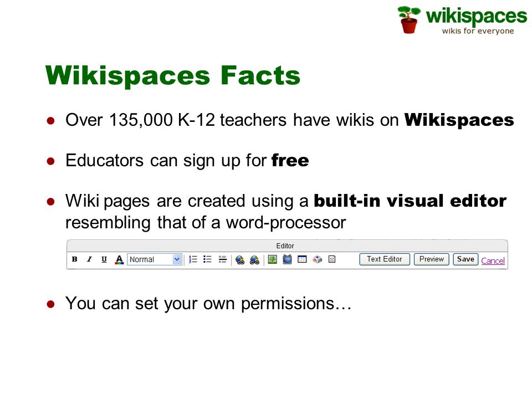This screenshot has width=532, height=399.
Task: Insert a table
Action: point(302,259)
